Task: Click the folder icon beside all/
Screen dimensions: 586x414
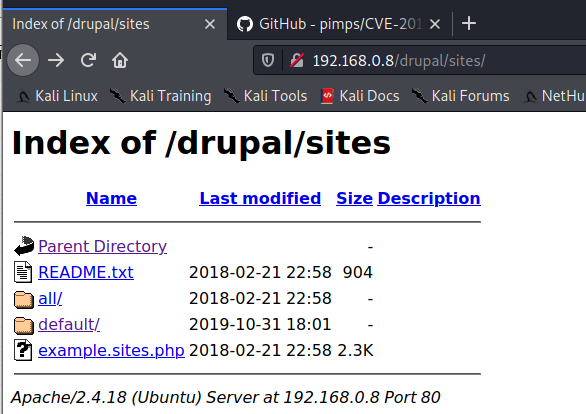Action: [24, 299]
